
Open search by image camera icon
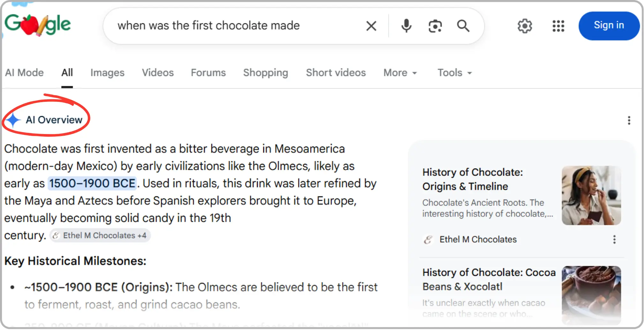point(435,26)
